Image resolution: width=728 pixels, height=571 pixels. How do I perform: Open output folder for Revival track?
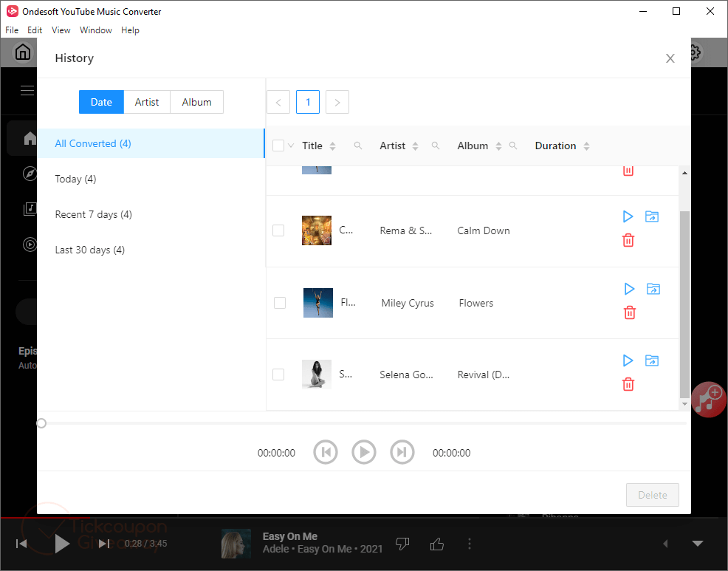click(x=652, y=360)
